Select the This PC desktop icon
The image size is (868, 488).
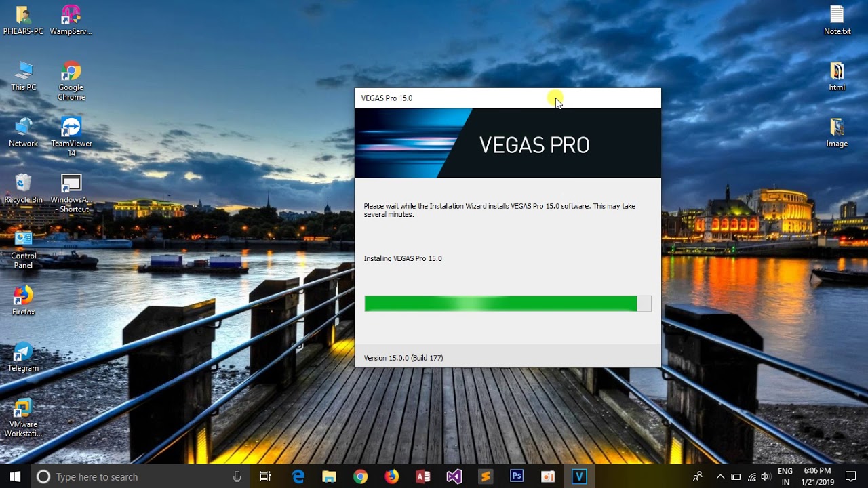(23, 76)
